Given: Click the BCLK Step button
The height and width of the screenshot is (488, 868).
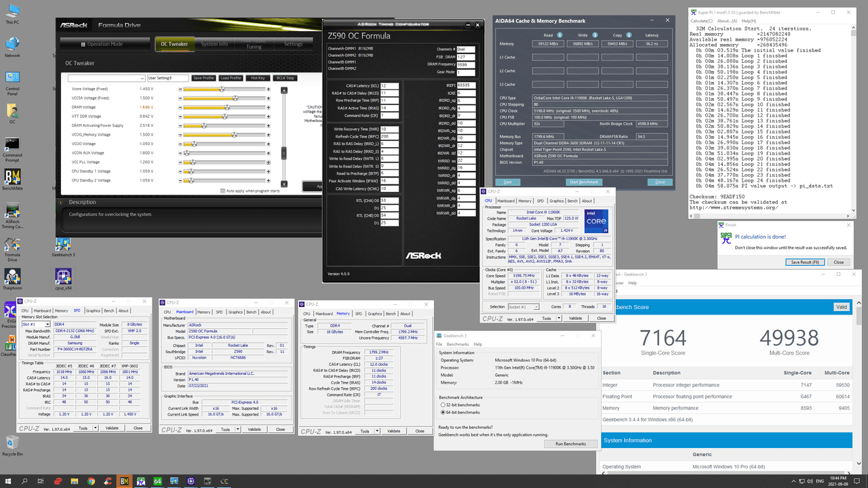Looking at the screenshot, I should pyautogui.click(x=284, y=78).
